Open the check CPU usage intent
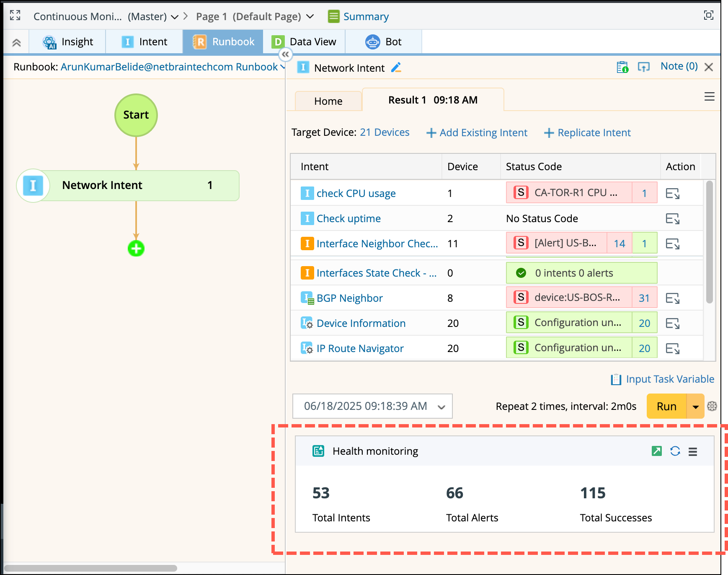 356,193
